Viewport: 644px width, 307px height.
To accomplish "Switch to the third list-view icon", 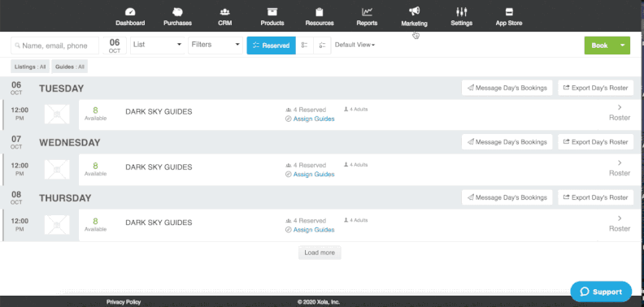I will (322, 45).
